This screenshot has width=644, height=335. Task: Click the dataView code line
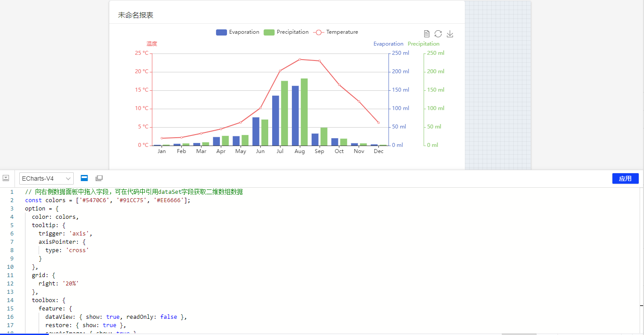pos(116,317)
